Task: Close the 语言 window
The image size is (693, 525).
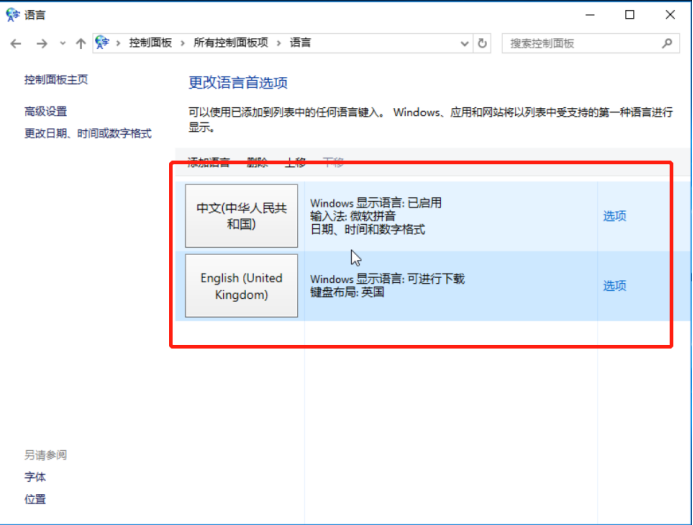Action: (x=670, y=15)
